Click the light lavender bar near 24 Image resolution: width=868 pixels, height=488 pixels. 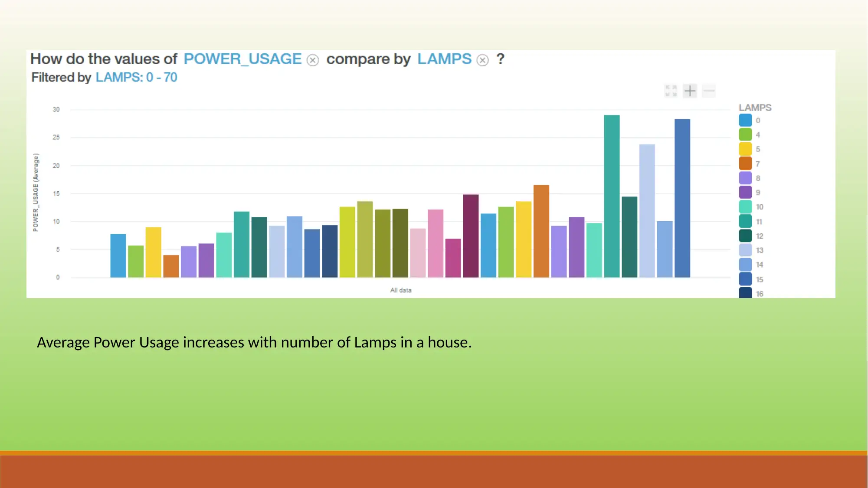[647, 211]
